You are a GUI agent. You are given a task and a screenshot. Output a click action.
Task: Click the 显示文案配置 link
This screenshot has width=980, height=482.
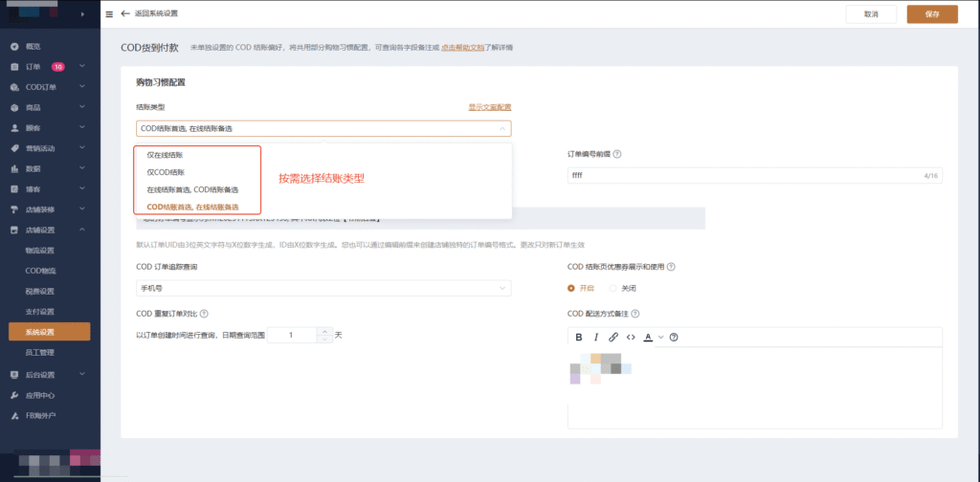[x=489, y=107]
